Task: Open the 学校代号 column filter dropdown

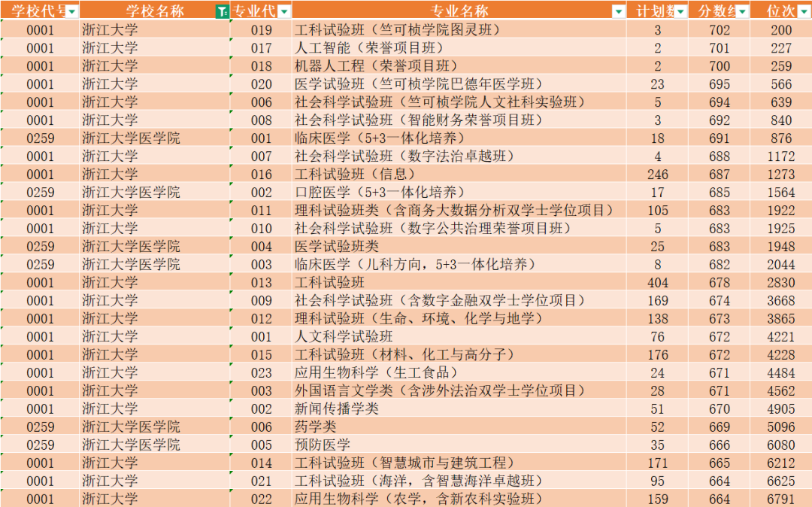Action: click(71, 11)
